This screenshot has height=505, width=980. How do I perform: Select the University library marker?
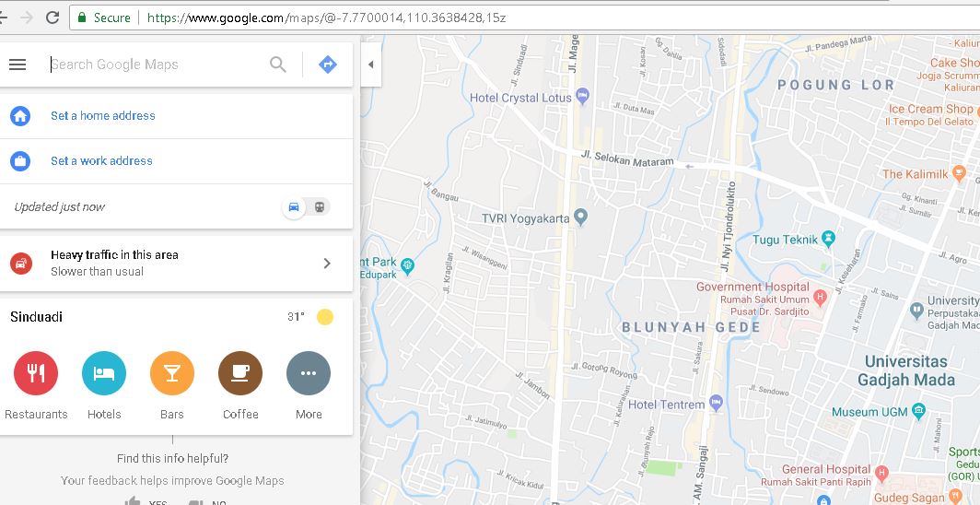916,309
